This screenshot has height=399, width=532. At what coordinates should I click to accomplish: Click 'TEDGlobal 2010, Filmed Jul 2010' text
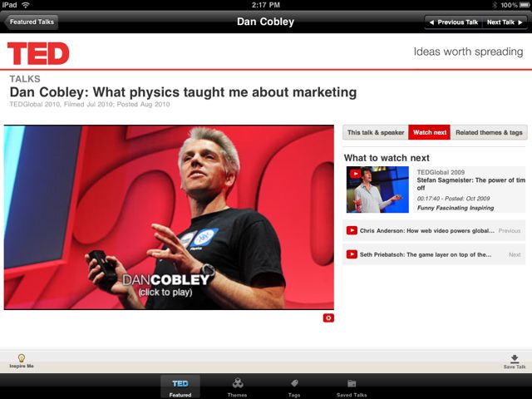(62, 104)
